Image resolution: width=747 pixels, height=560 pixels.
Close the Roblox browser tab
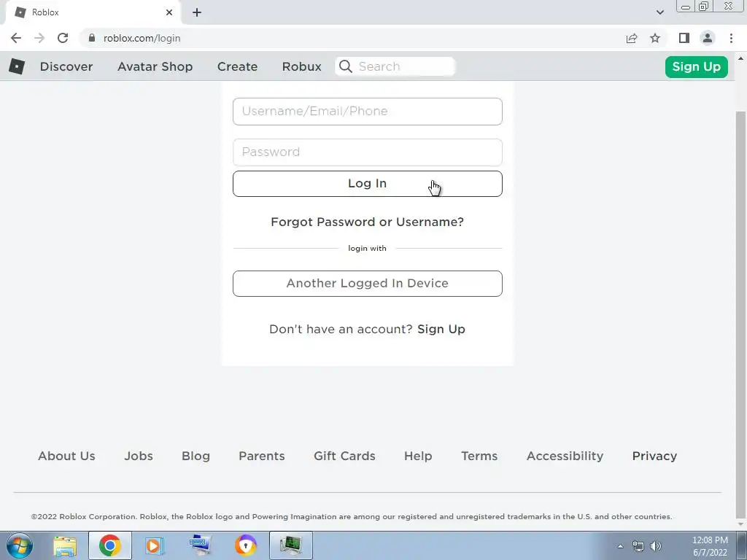coord(169,12)
